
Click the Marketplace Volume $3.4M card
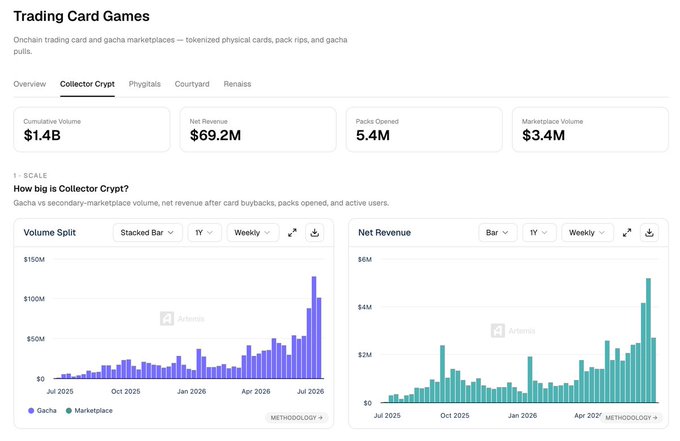(590, 130)
